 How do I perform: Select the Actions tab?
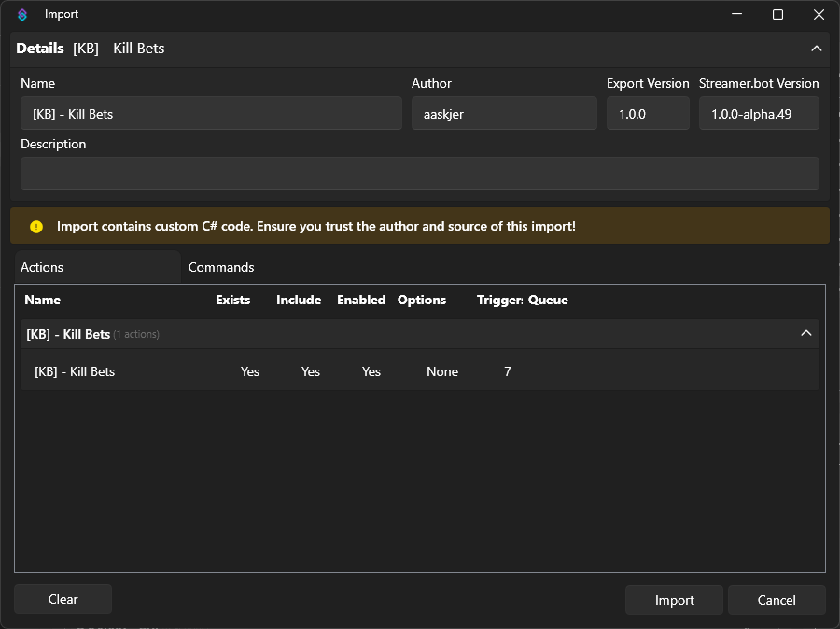[x=97, y=267]
